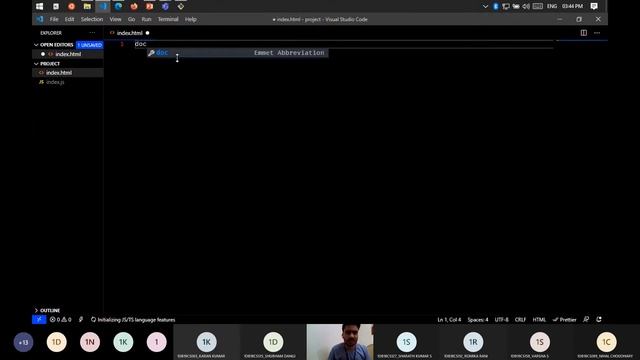Open the volume control in the tray
Viewport: 640px width, 360px height.
click(x=526, y=6)
